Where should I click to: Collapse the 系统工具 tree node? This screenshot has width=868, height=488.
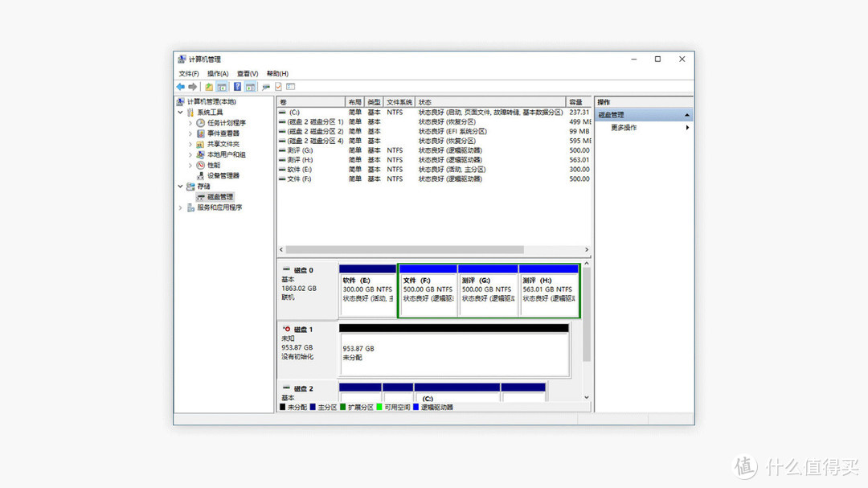(x=180, y=111)
